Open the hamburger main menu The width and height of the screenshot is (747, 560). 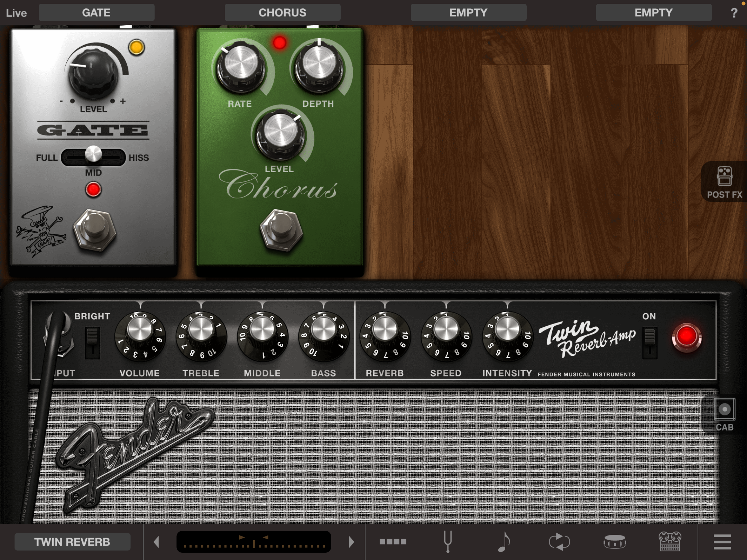[x=722, y=542]
